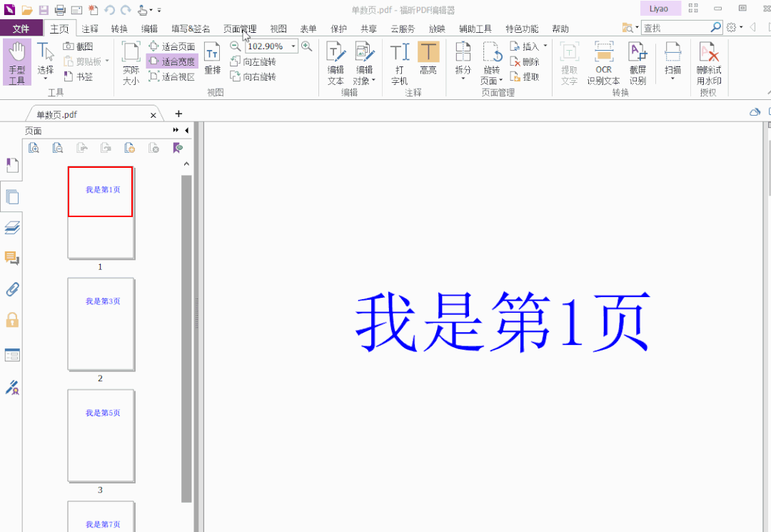This screenshot has height=532, width=771.
Task: Click the Snapshot (截图) camera tool
Action: click(79, 46)
